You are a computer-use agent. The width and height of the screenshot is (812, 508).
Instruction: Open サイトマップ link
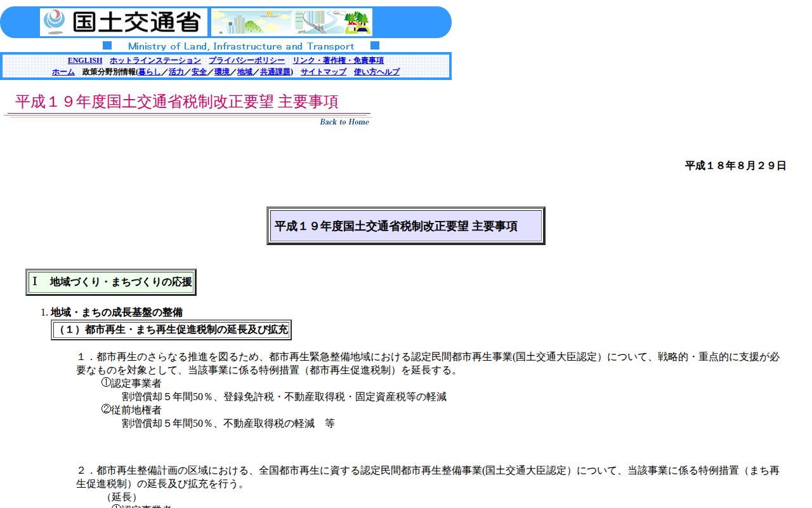tap(324, 72)
